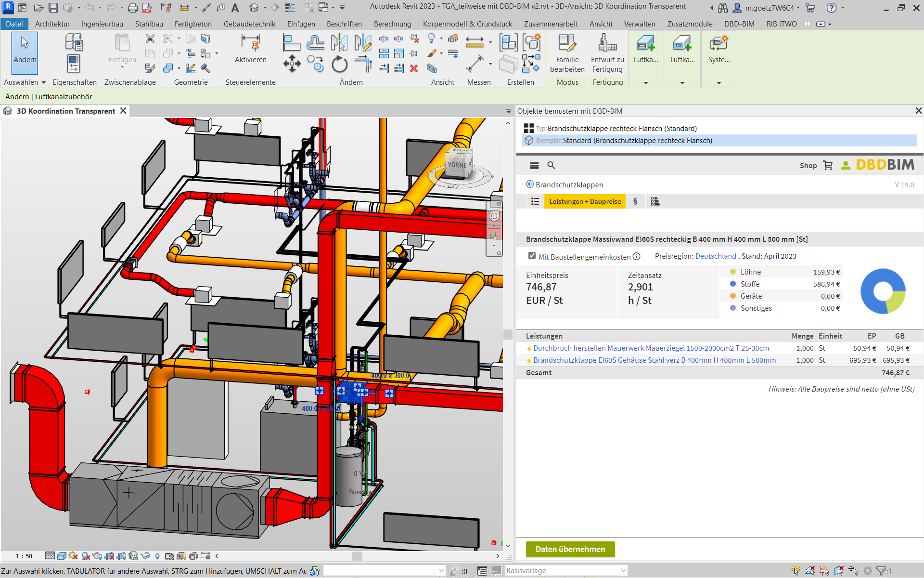This screenshot has height=578, width=924.
Task: Click the info icon beside Baustellengemeinkosten
Action: (636, 256)
